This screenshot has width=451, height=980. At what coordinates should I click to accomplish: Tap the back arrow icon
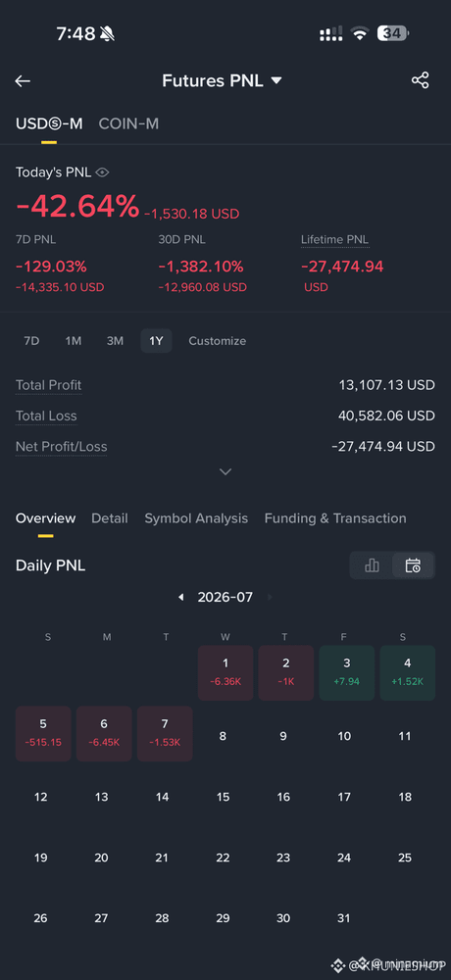[x=23, y=80]
